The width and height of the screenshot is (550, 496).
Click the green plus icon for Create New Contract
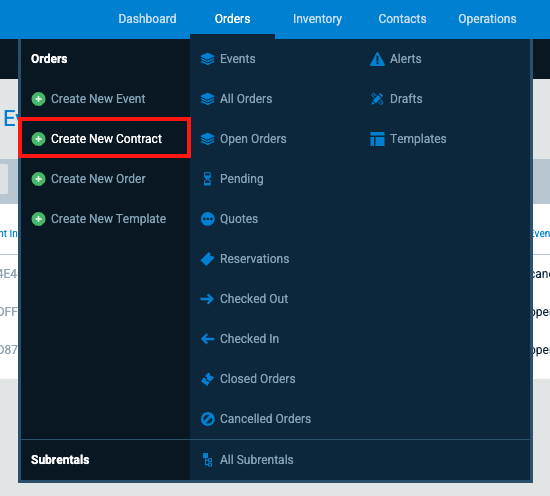[38, 139]
